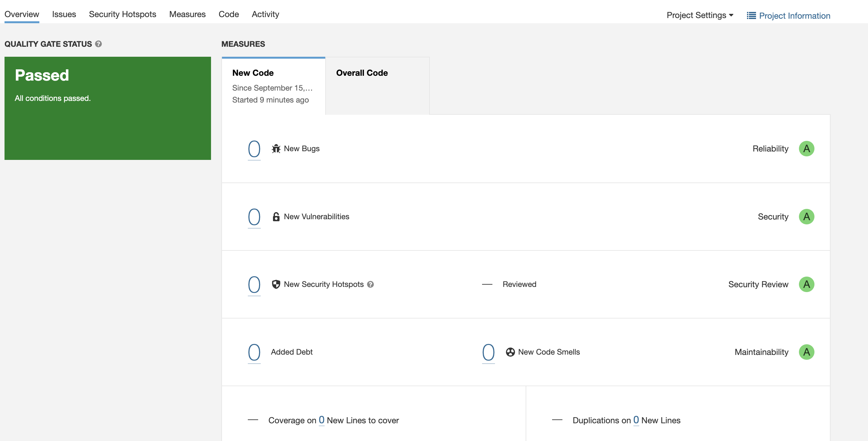Open the Activity page
This screenshot has height=441, width=868.
coord(265,14)
